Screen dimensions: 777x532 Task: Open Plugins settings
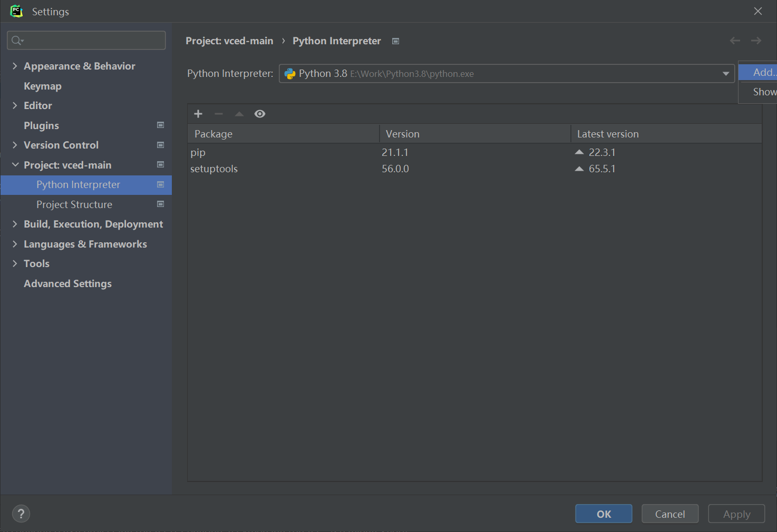point(41,125)
